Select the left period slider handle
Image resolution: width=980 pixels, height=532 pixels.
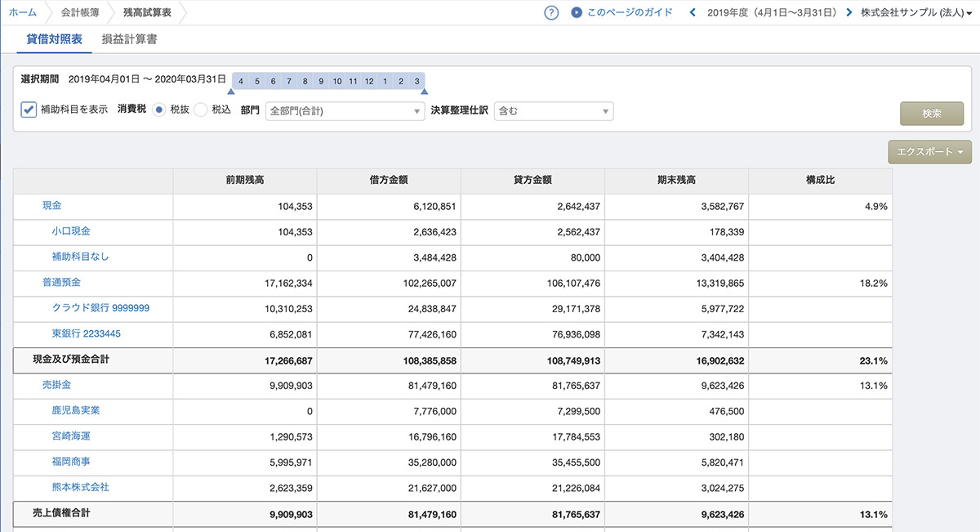pyautogui.click(x=231, y=92)
